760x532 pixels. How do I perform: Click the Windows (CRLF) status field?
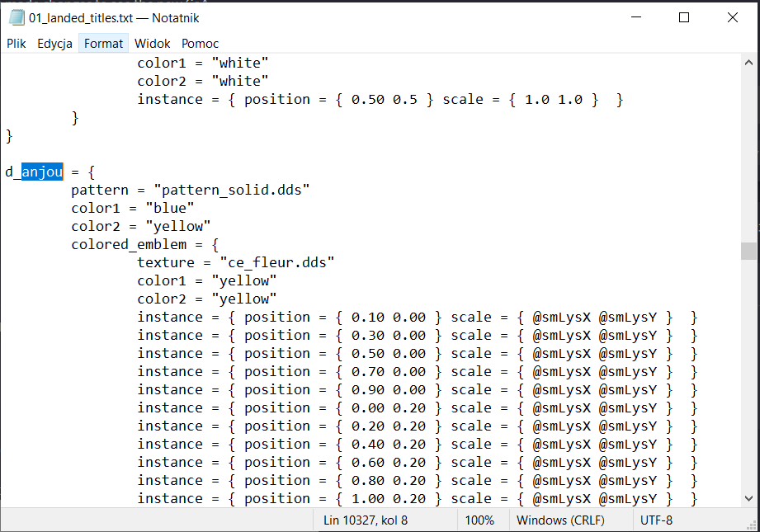click(x=560, y=520)
